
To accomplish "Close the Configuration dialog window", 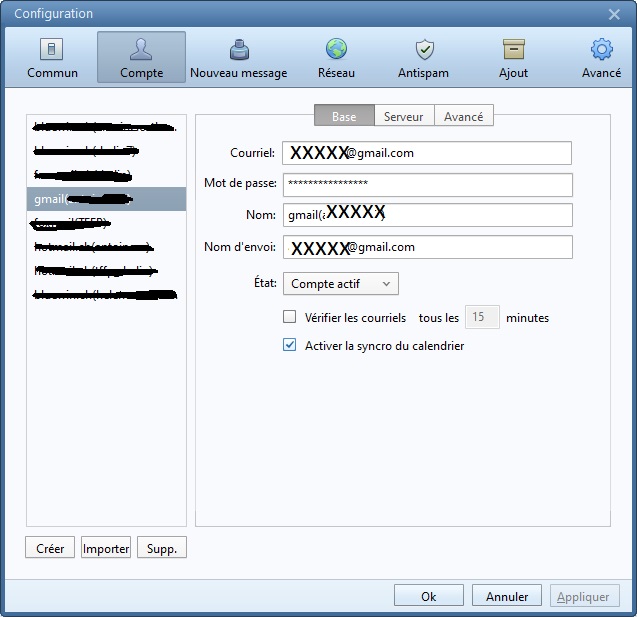I will point(614,14).
